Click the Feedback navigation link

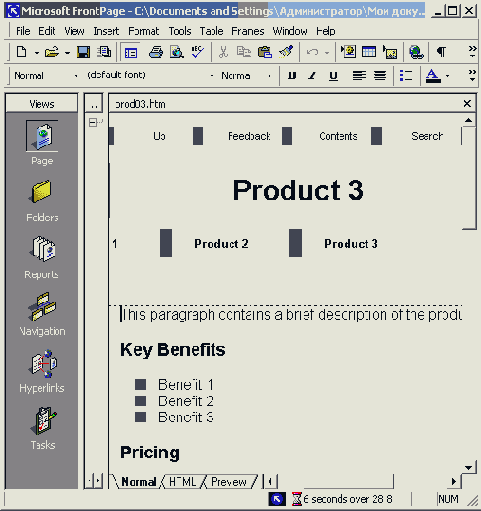[x=249, y=136]
